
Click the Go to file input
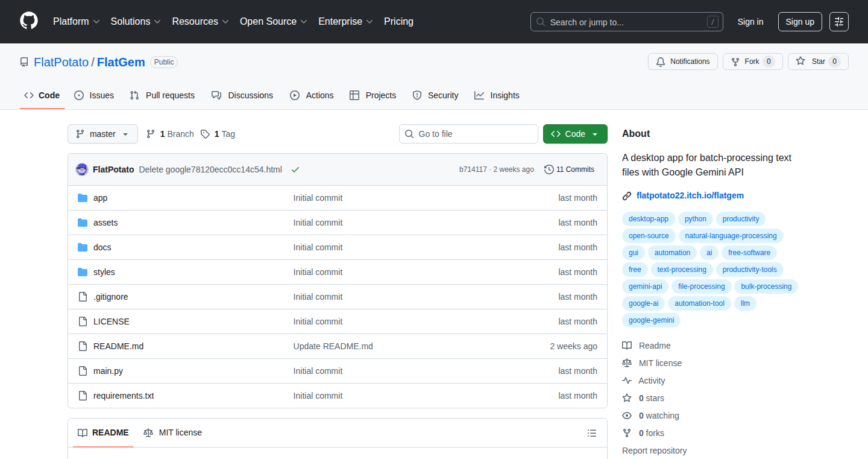pyautogui.click(x=468, y=134)
